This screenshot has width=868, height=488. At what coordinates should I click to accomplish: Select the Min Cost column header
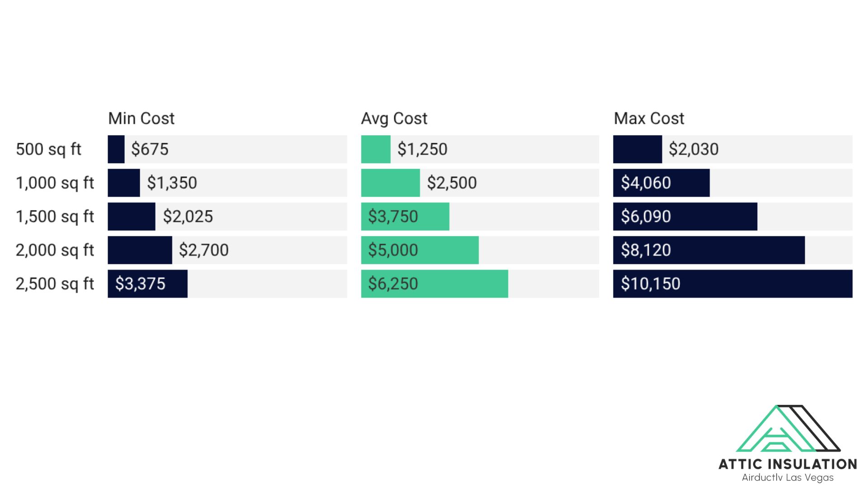click(x=141, y=118)
